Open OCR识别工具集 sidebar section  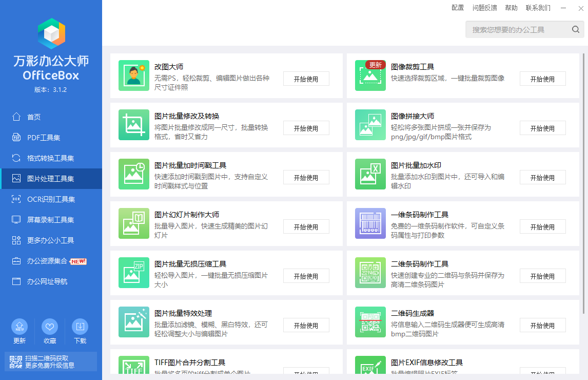[x=51, y=199]
